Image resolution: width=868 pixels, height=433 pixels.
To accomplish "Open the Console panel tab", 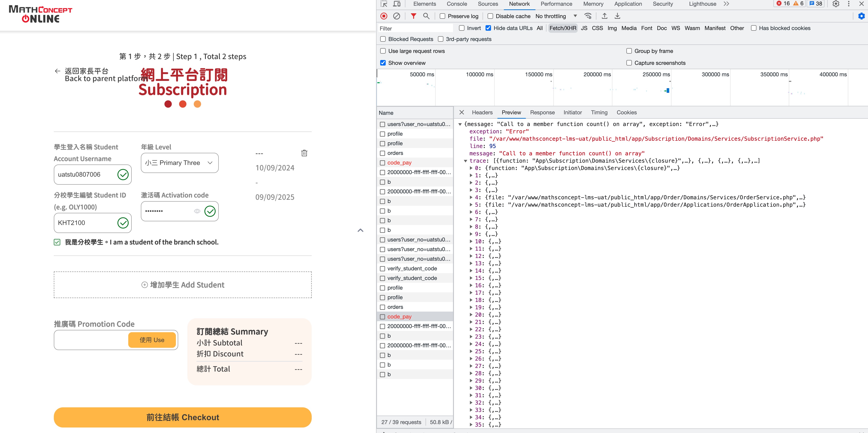I will click(x=457, y=4).
